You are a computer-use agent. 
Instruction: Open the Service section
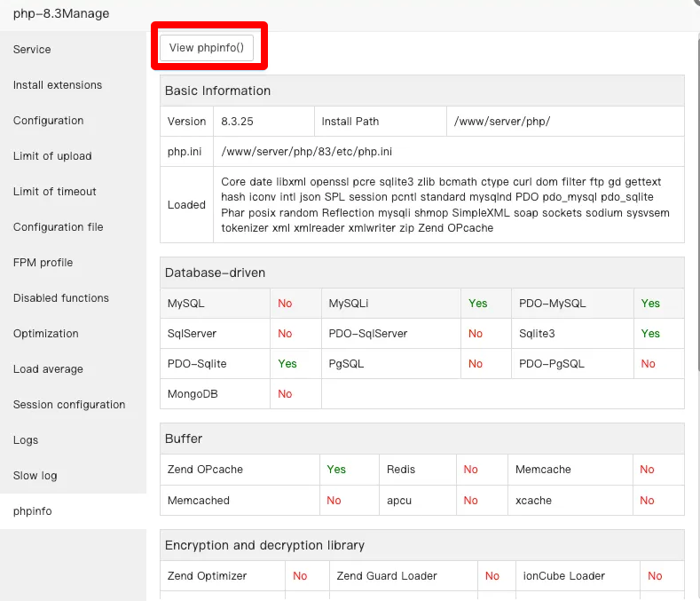(74, 49)
